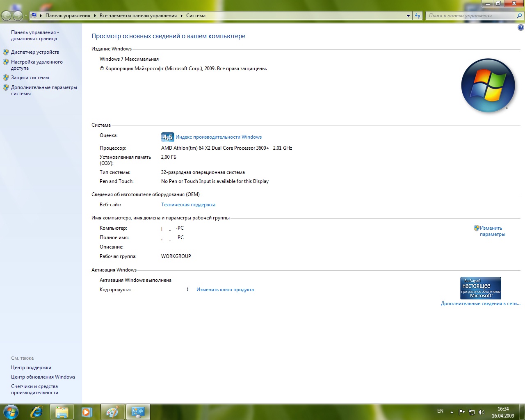Select the Control Panel taskbar button

point(138,412)
